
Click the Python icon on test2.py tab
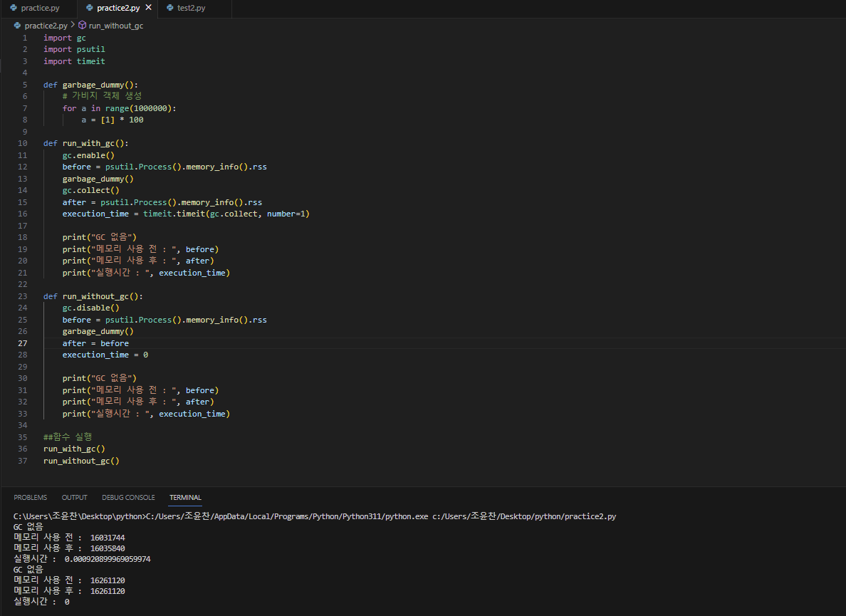(170, 8)
